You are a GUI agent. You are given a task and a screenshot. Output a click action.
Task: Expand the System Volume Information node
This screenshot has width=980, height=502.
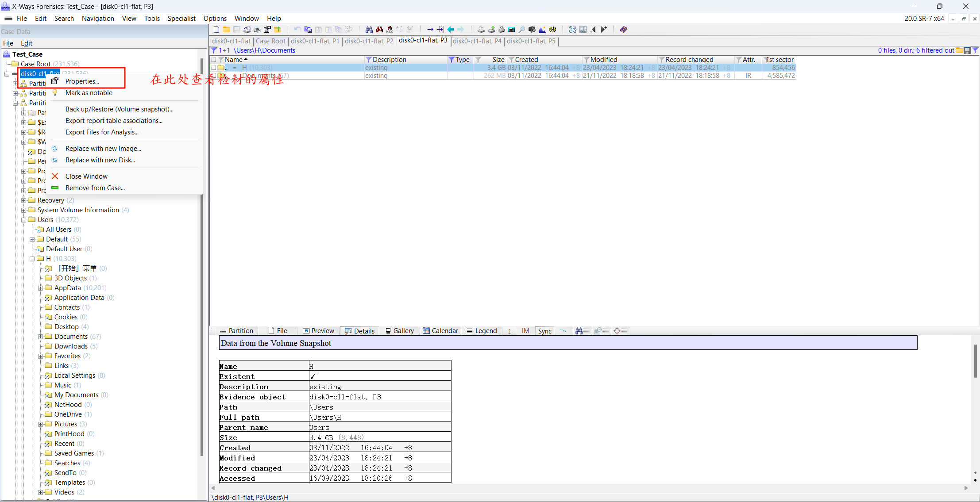pos(24,210)
